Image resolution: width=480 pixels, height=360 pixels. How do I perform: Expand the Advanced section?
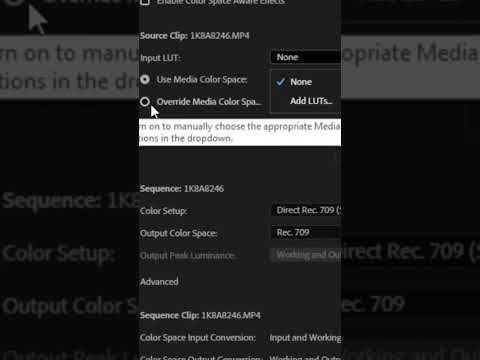coord(159,282)
